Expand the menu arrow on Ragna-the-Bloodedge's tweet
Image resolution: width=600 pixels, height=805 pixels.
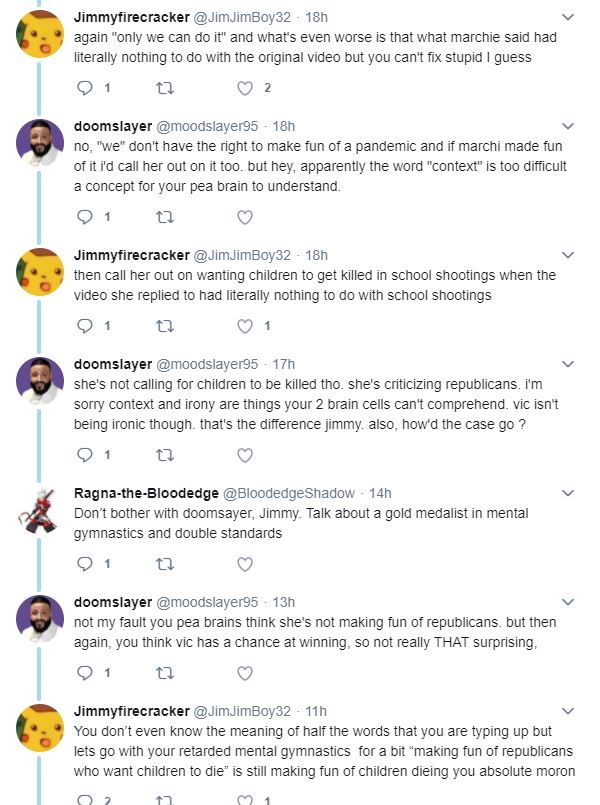568,493
